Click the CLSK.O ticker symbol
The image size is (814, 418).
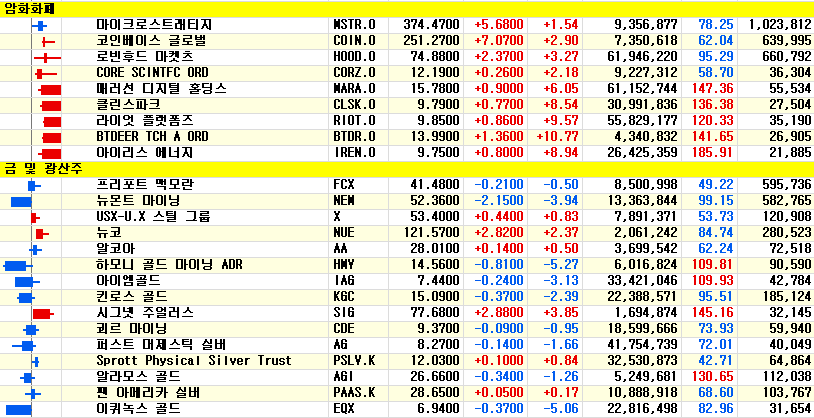point(354,104)
